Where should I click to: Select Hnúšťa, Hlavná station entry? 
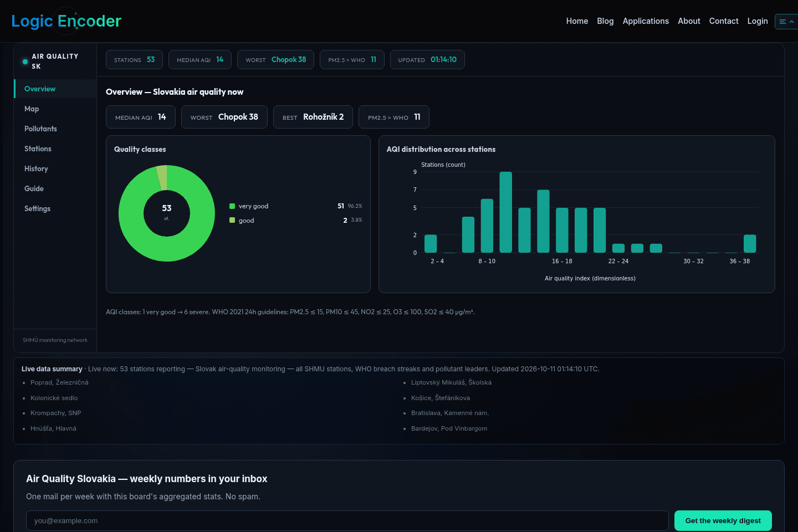click(x=54, y=428)
